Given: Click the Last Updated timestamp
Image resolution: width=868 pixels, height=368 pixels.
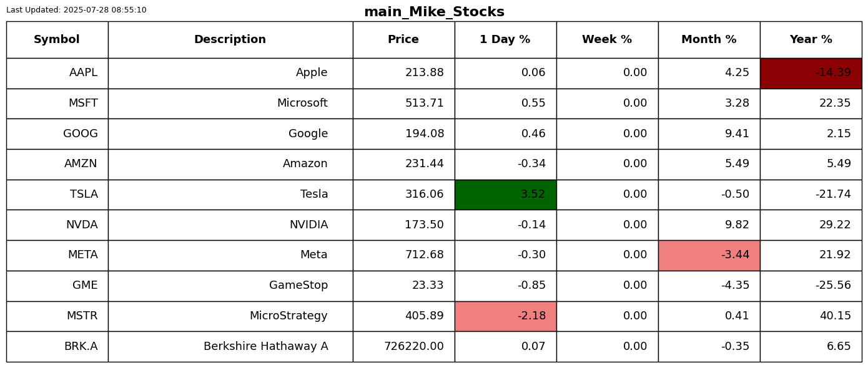Looking at the screenshot, I should 76,10.
